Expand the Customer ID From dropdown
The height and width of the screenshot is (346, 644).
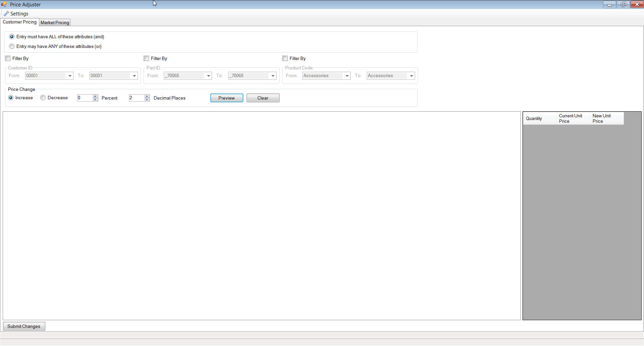click(70, 76)
